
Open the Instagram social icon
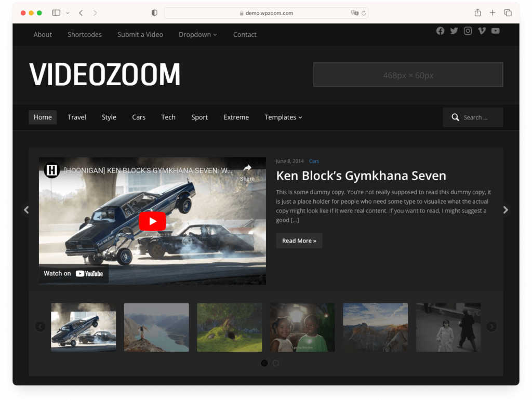[x=468, y=31]
